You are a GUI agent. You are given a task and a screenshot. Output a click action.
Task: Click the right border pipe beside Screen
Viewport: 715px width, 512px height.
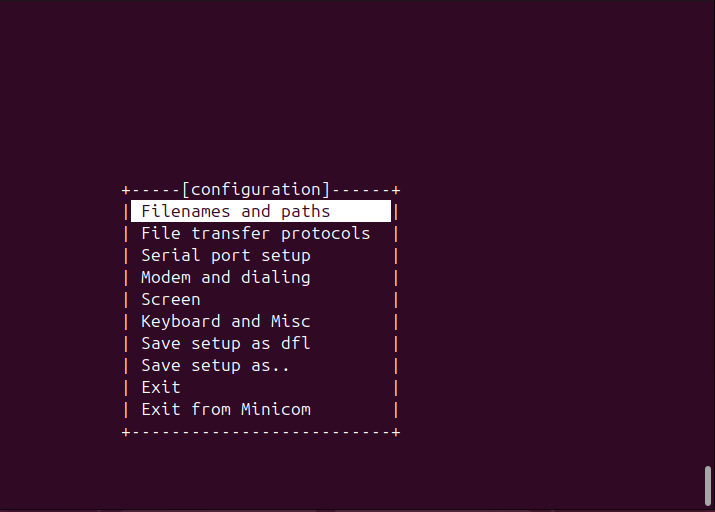396,299
